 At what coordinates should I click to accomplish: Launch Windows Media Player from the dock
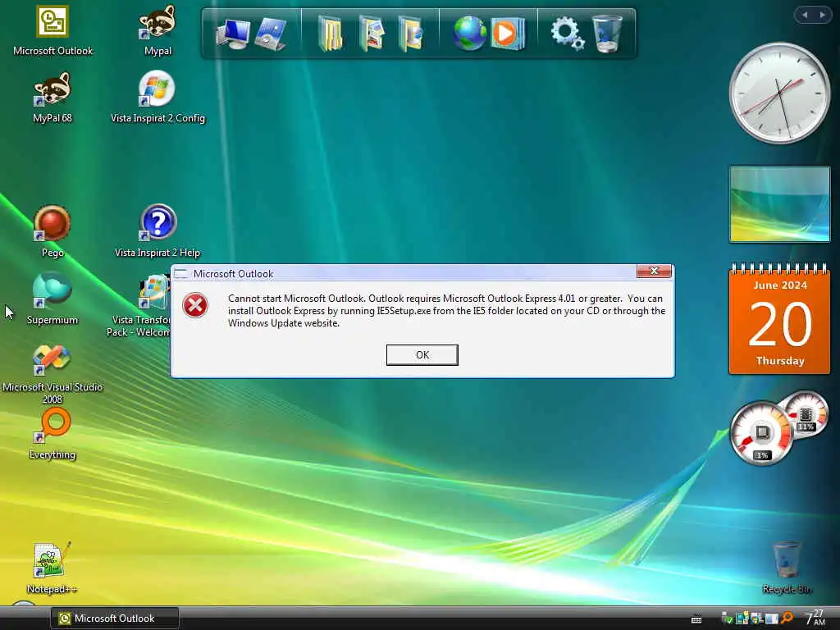(x=507, y=33)
